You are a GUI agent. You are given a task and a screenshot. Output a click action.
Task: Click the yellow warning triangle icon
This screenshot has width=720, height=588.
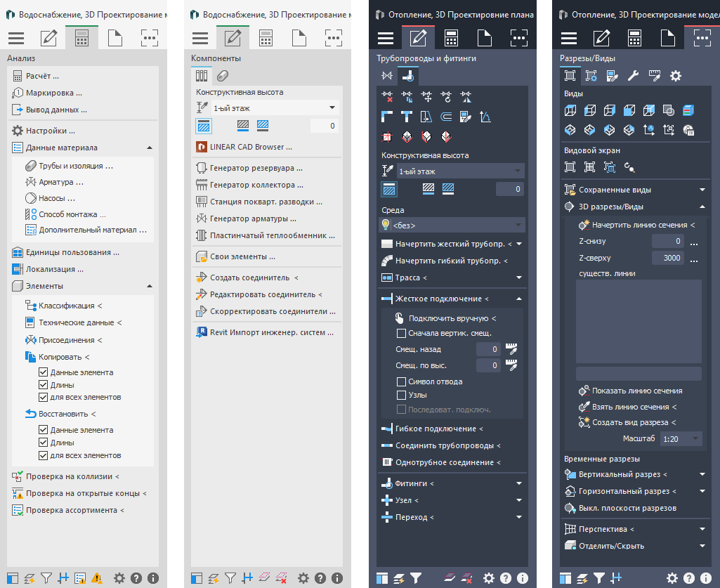[97, 578]
